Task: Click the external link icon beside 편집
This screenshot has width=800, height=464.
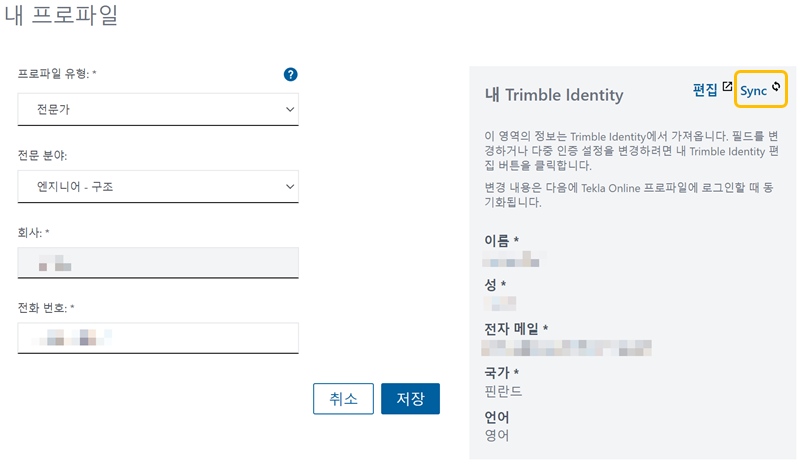Action: [x=728, y=88]
